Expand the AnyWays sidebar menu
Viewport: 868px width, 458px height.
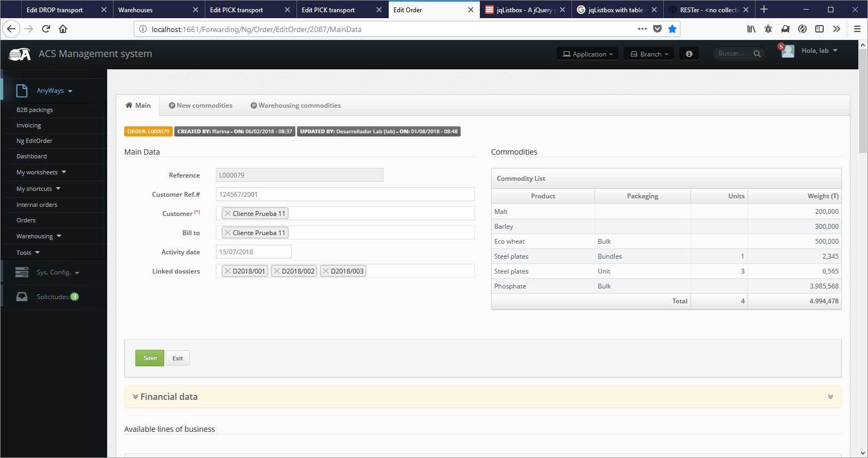tap(54, 91)
